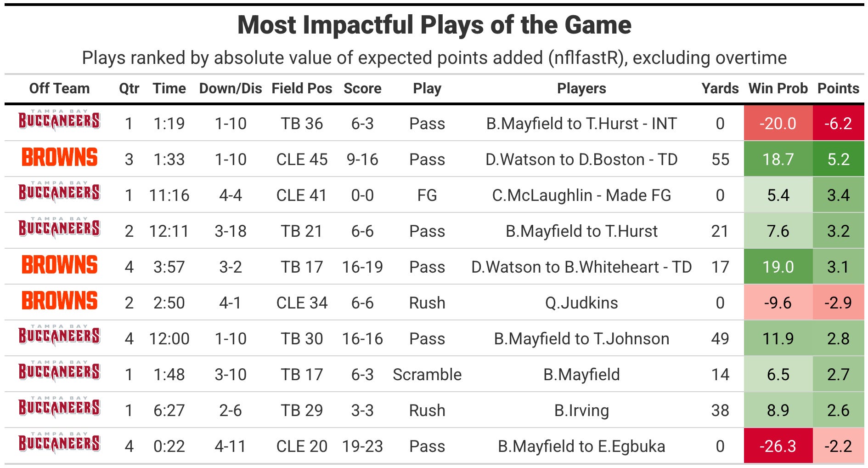This screenshot has width=868, height=468.
Task: Select the Points column header
Action: 838,88
